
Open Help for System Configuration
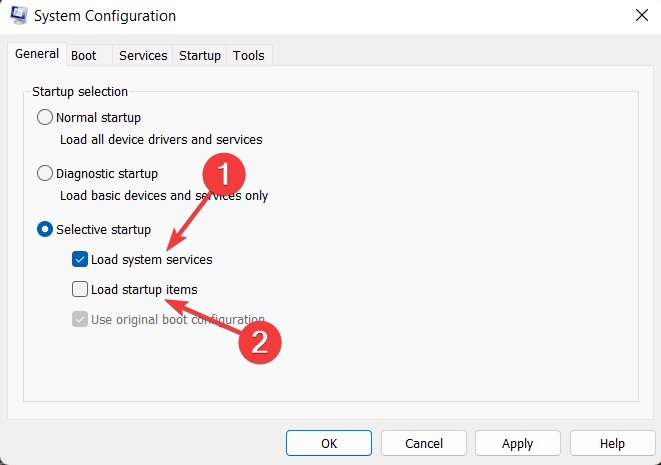pyautogui.click(x=612, y=443)
